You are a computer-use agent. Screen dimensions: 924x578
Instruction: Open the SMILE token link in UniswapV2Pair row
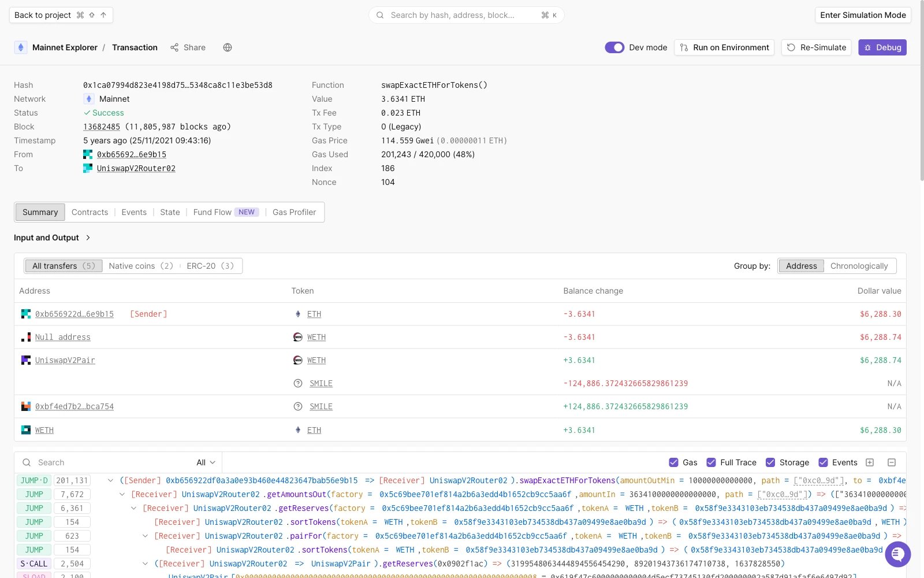(321, 383)
